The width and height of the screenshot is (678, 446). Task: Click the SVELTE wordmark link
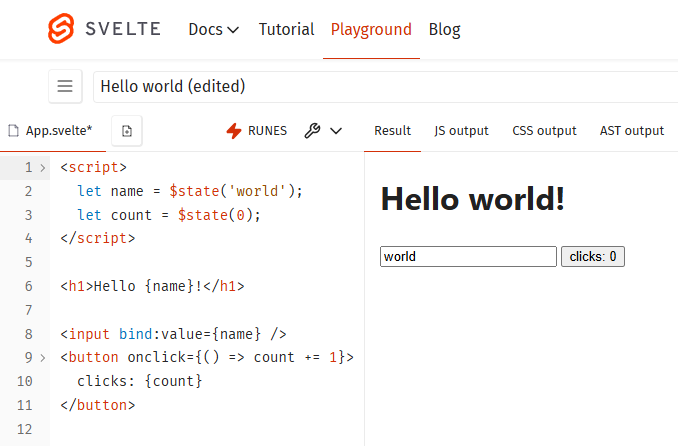click(123, 29)
